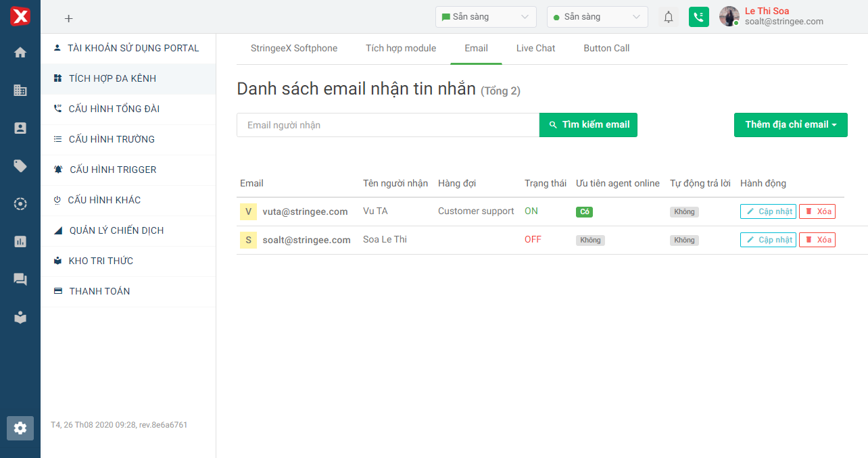Open the chat bubbles icon in sidebar
This screenshot has width=868, height=458.
20,280
